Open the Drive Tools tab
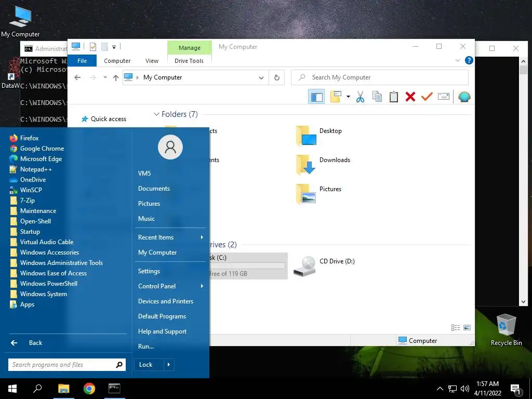532x399 pixels. [189, 61]
